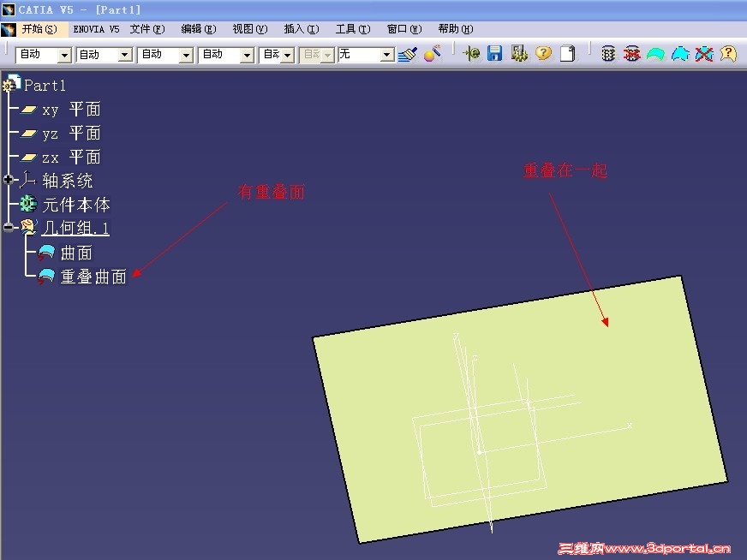Screen dimensions: 747x560
Task: Click the round yellow question mark icon
Action: coord(543,53)
